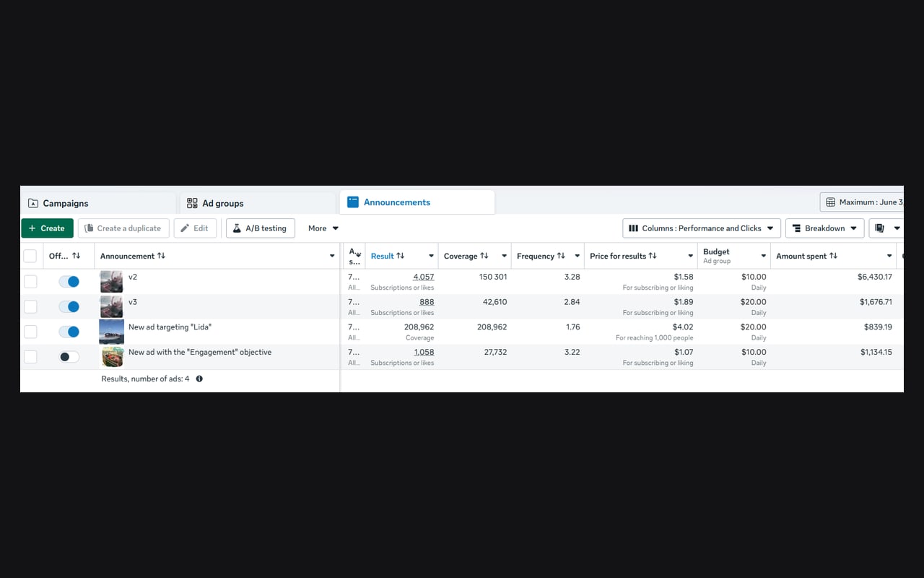Open the Columns: Performance and Clicks dropdown
This screenshot has height=578, width=924.
coord(702,228)
